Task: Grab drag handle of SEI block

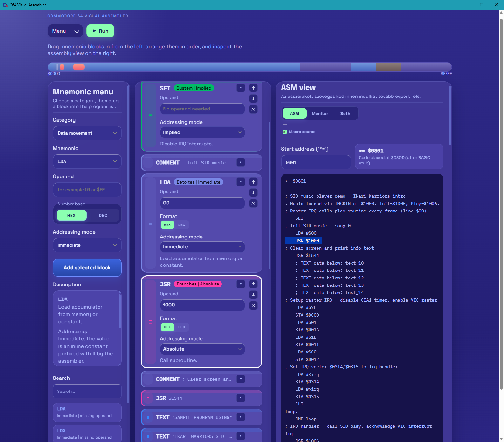Action: click(x=150, y=116)
